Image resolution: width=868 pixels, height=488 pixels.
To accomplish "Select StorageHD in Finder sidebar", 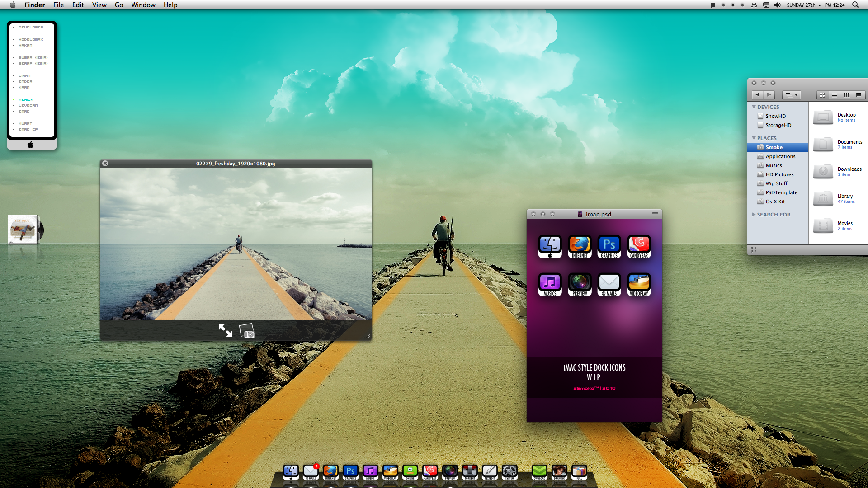I will pyautogui.click(x=778, y=125).
